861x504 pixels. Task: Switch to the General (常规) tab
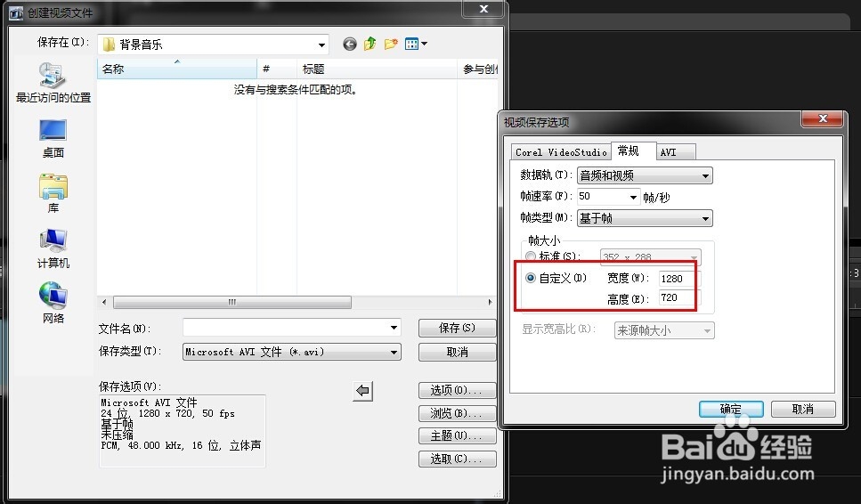pyautogui.click(x=633, y=151)
